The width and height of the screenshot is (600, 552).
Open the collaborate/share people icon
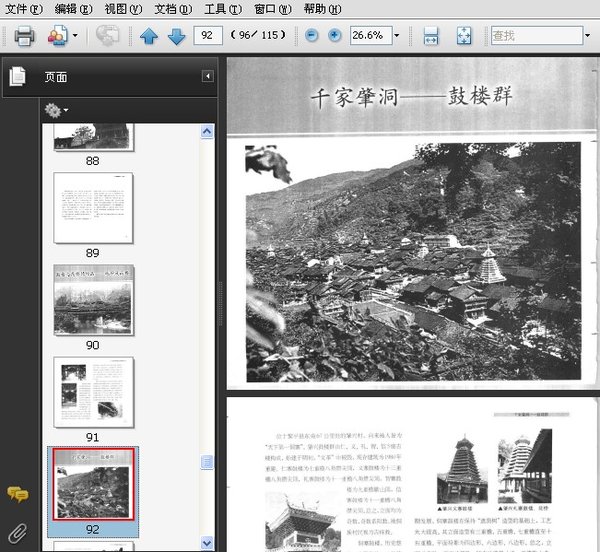click(58, 36)
